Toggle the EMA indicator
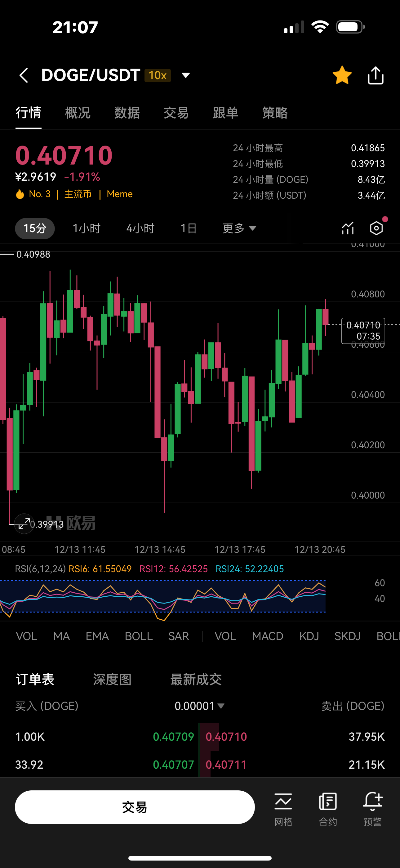This screenshot has height=868, width=400. [x=97, y=636]
